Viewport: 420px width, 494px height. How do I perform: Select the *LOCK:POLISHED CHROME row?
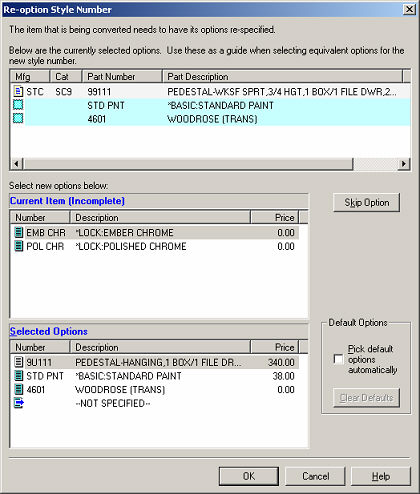155,246
